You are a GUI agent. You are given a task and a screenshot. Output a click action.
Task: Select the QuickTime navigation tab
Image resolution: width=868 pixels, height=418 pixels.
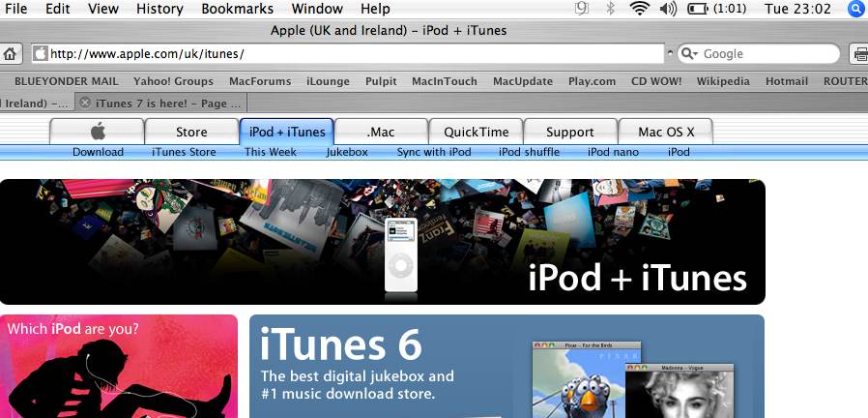point(477,132)
